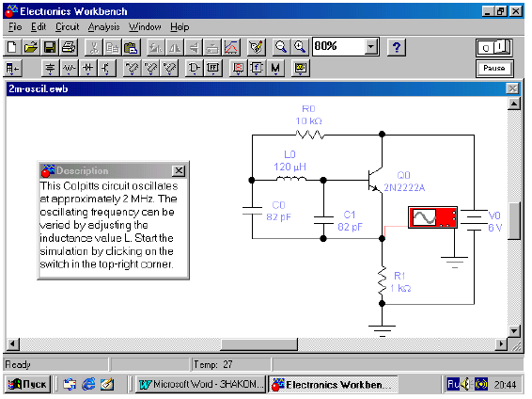Click the horizontal scrollbar thumb

259,344
